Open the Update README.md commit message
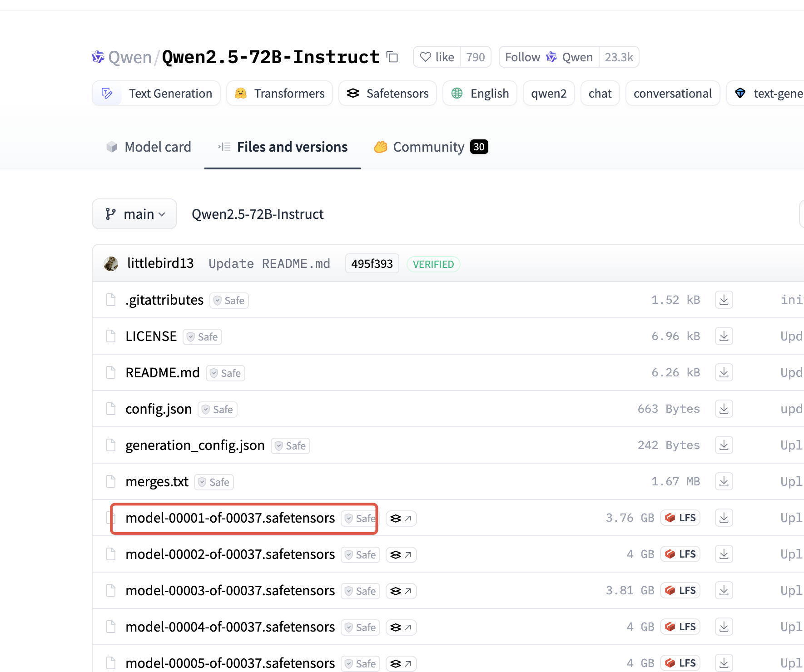Screen dimensions: 804x672 point(269,263)
